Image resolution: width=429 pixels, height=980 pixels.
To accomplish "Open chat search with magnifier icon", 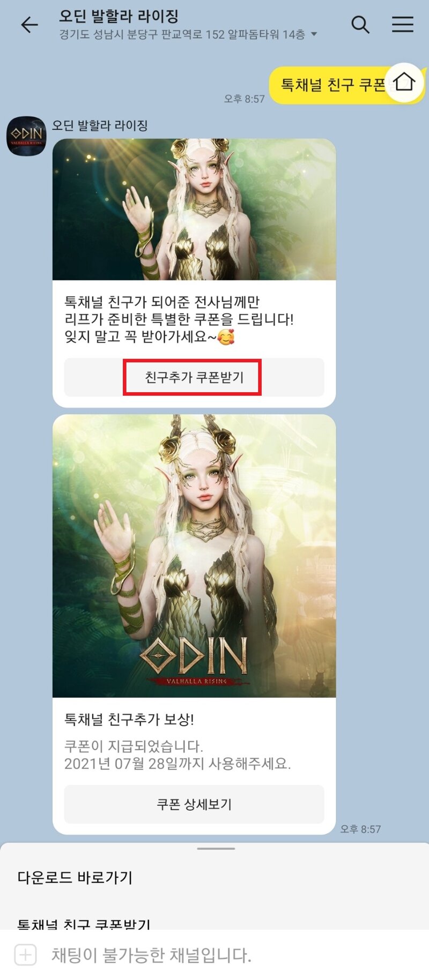I will (360, 25).
